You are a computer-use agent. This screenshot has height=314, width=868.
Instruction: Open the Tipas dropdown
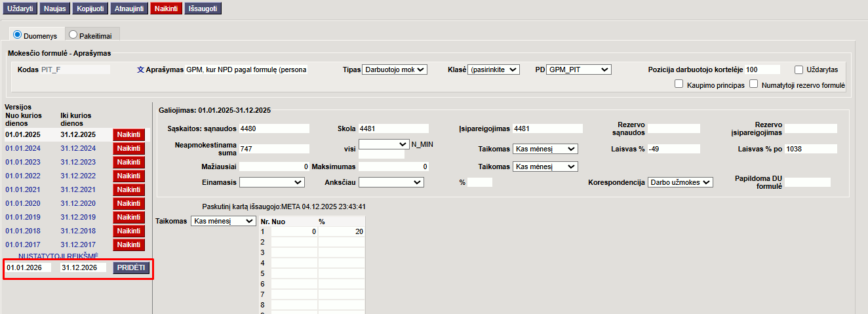[x=394, y=69]
